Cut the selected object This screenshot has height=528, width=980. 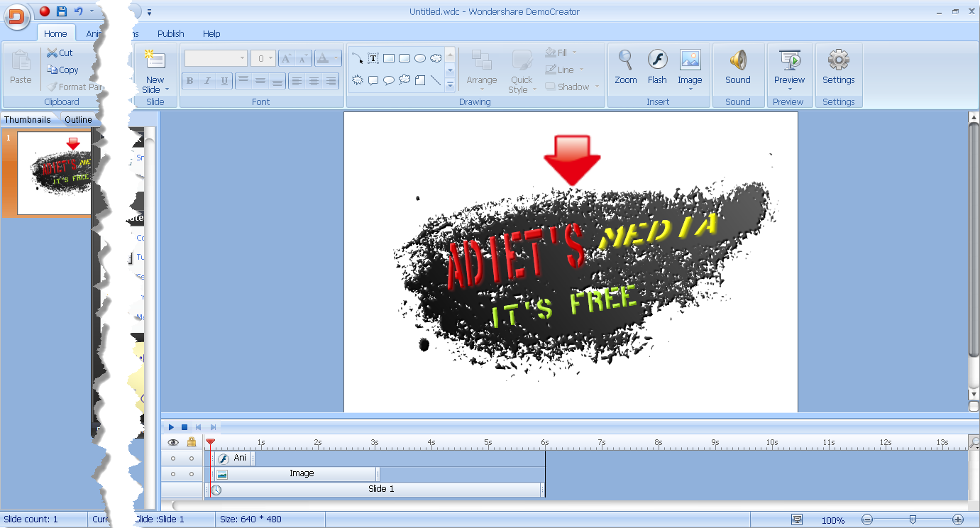pyautogui.click(x=60, y=53)
